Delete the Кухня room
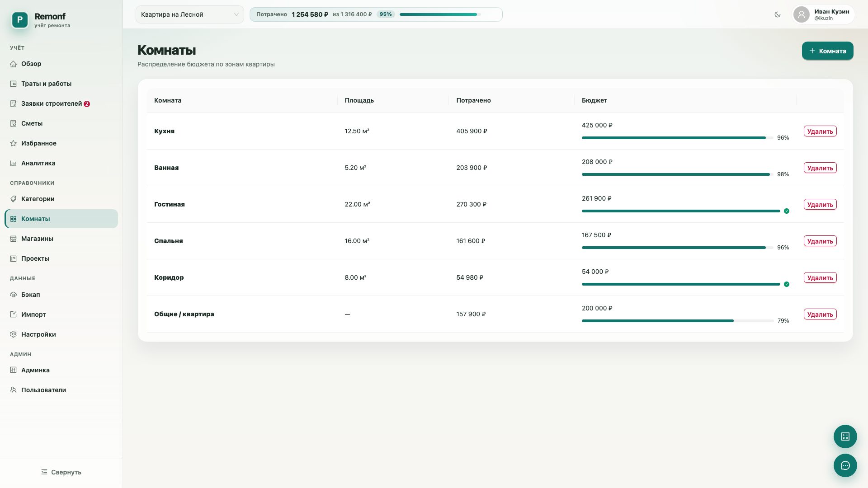Screen dimensions: 868x488 (820, 131)
